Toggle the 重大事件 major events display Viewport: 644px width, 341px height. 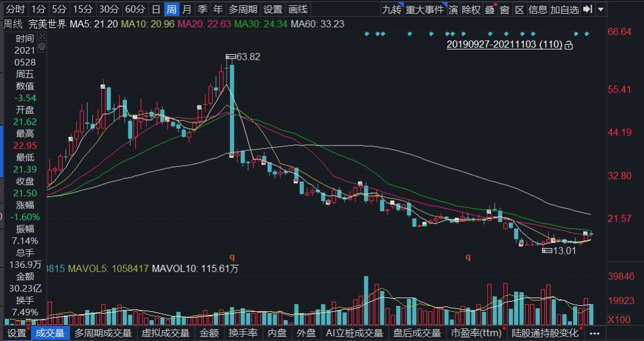(x=425, y=9)
